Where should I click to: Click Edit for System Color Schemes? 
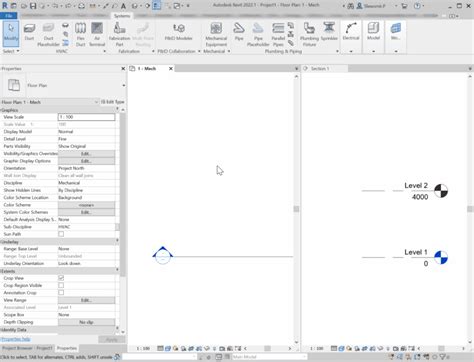[86, 212]
